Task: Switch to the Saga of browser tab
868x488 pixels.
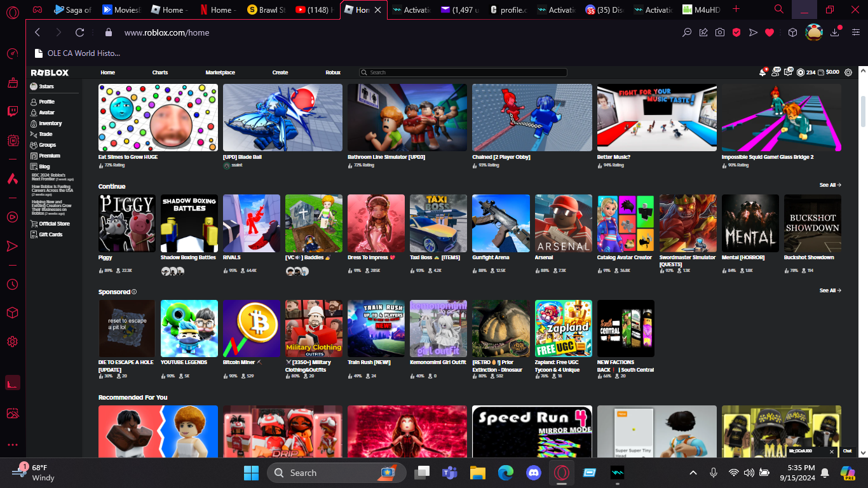Action: [x=73, y=10]
